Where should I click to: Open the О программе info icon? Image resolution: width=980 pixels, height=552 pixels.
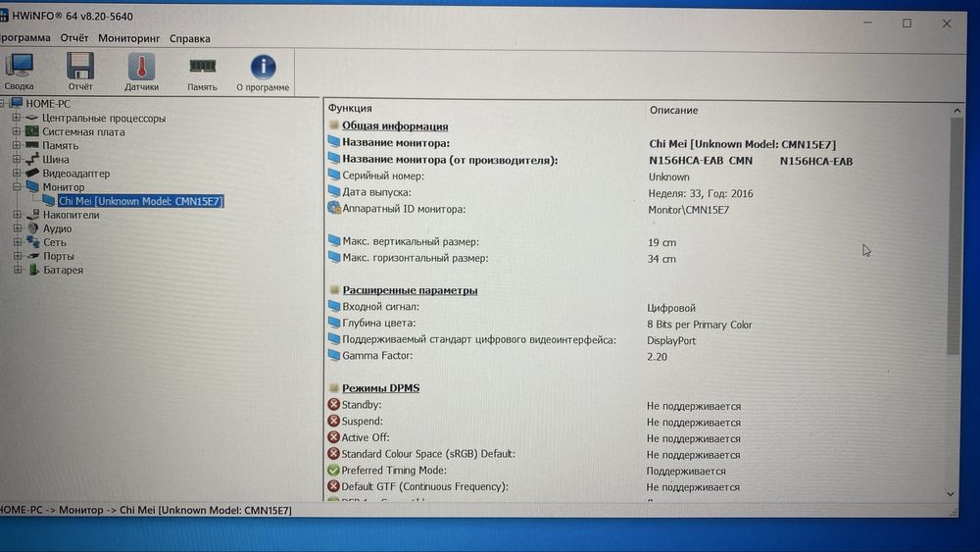[x=263, y=67]
